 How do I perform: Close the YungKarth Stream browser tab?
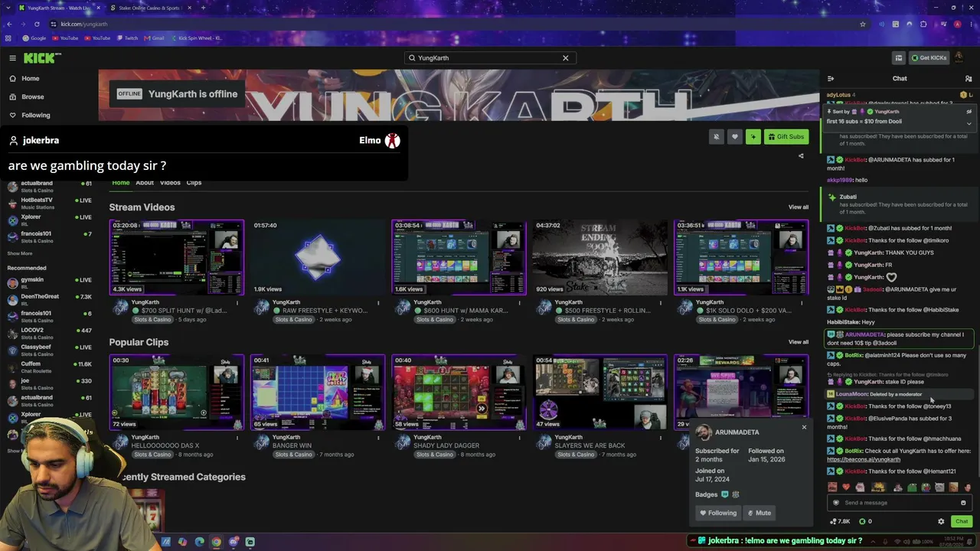99,8
